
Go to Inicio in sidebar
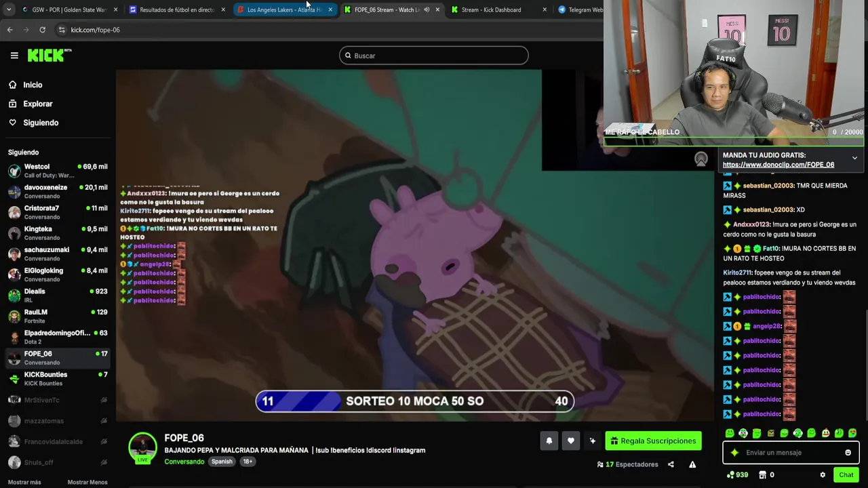(33, 85)
